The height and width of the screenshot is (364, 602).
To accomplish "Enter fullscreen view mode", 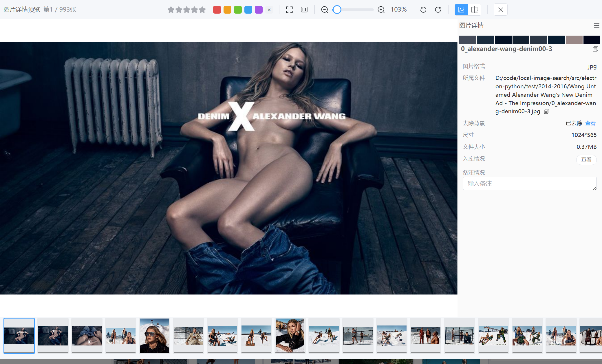I will click(289, 10).
